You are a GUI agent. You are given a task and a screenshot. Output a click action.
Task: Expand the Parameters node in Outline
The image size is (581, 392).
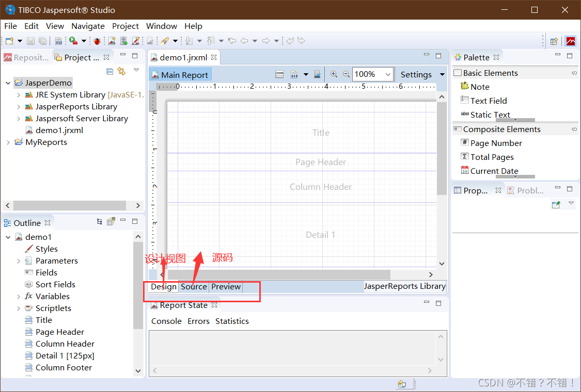tap(19, 260)
